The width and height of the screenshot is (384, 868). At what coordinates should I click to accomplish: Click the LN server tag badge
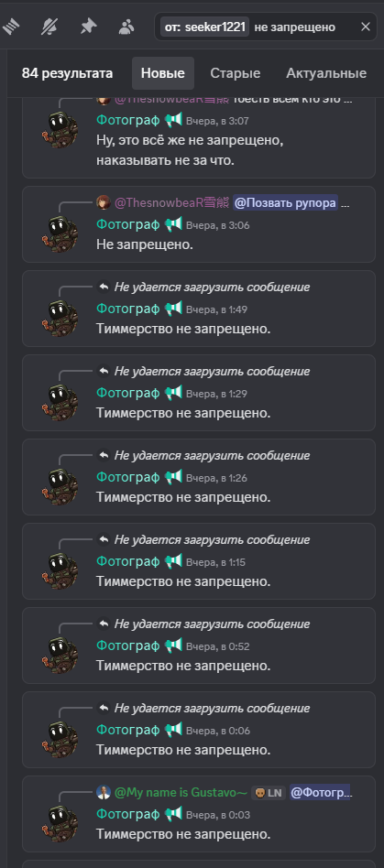(269, 793)
